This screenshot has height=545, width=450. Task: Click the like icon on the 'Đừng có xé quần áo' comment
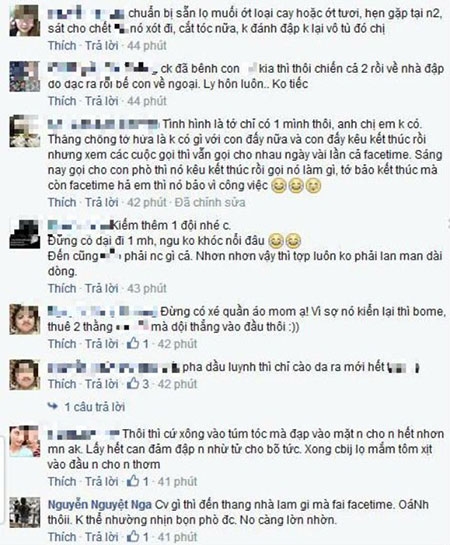tap(133, 343)
